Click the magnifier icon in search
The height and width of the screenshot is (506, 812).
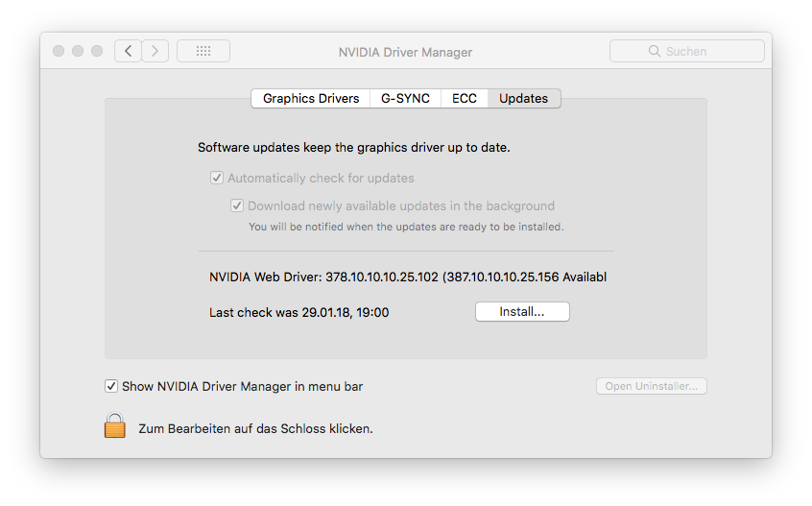point(655,51)
